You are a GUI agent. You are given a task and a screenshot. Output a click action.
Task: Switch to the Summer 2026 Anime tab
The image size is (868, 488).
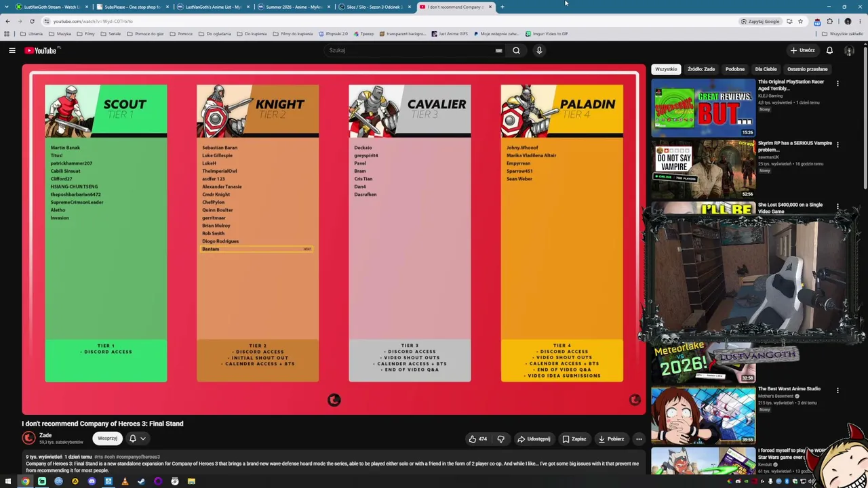click(x=294, y=7)
